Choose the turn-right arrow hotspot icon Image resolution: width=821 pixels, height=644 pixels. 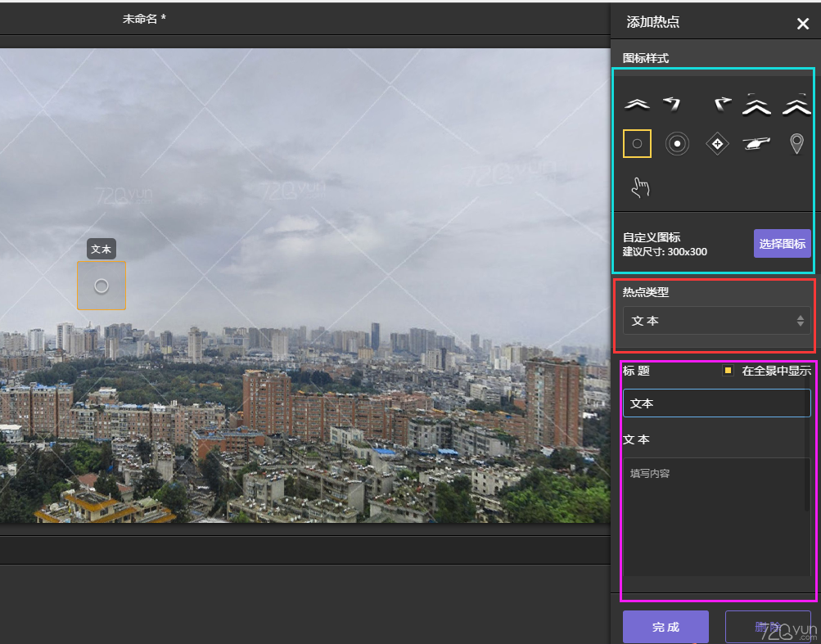tap(721, 104)
